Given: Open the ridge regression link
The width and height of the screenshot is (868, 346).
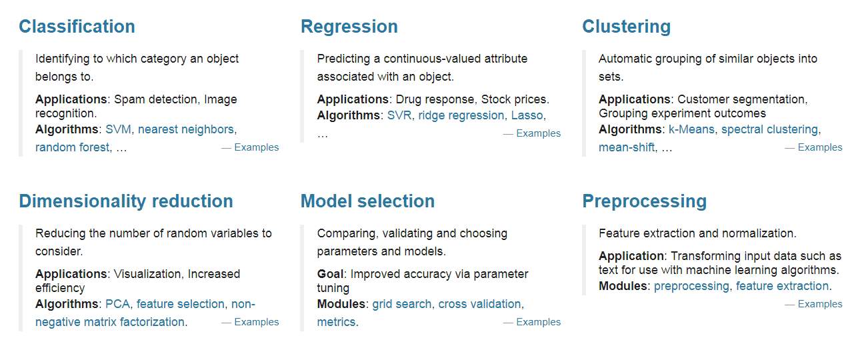Looking at the screenshot, I should tap(461, 115).
